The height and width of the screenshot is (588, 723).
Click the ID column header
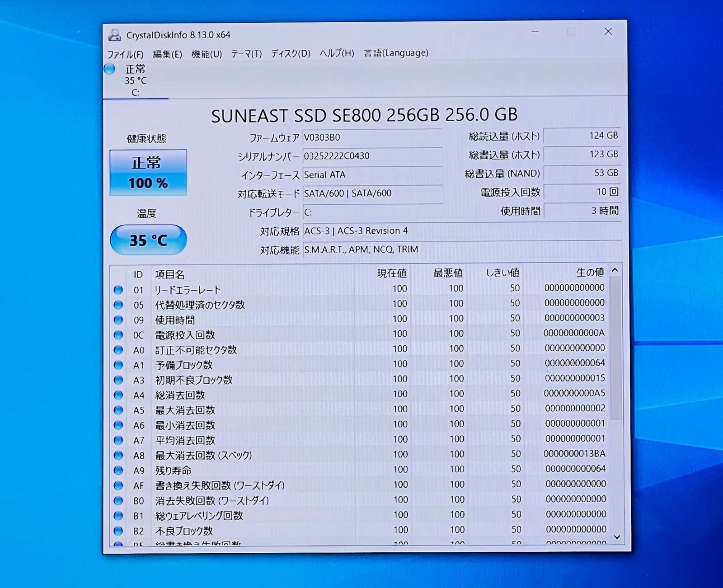[138, 274]
